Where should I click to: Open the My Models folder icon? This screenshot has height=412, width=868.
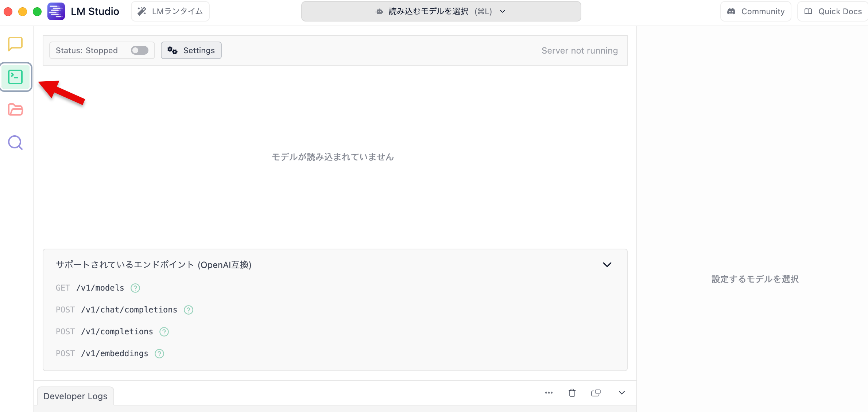coord(15,109)
